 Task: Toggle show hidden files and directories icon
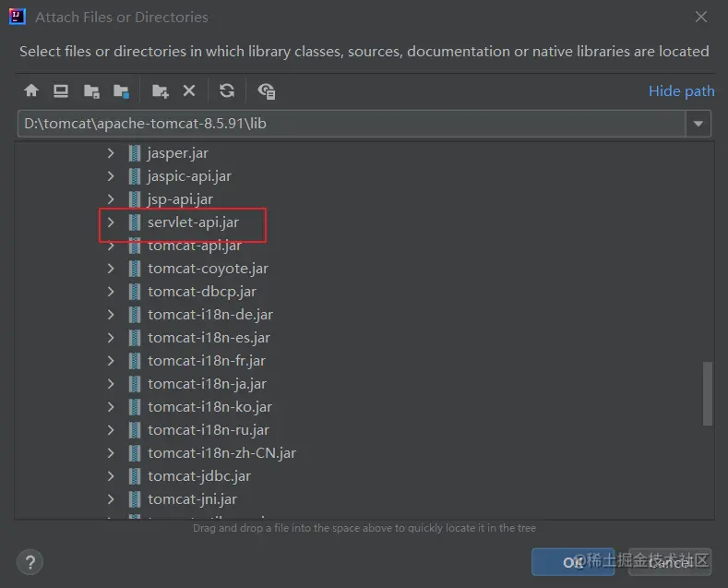pyautogui.click(x=267, y=91)
